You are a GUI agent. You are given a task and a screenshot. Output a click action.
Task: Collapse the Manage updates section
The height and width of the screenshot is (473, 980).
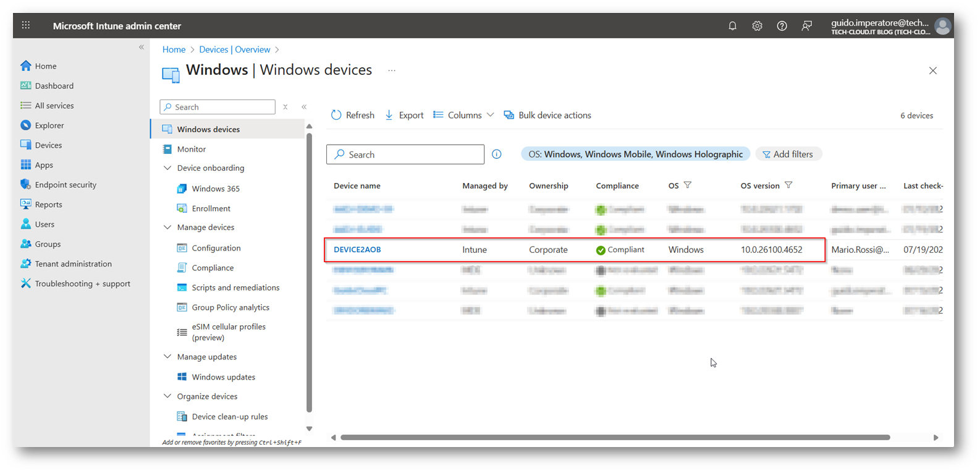coord(167,356)
